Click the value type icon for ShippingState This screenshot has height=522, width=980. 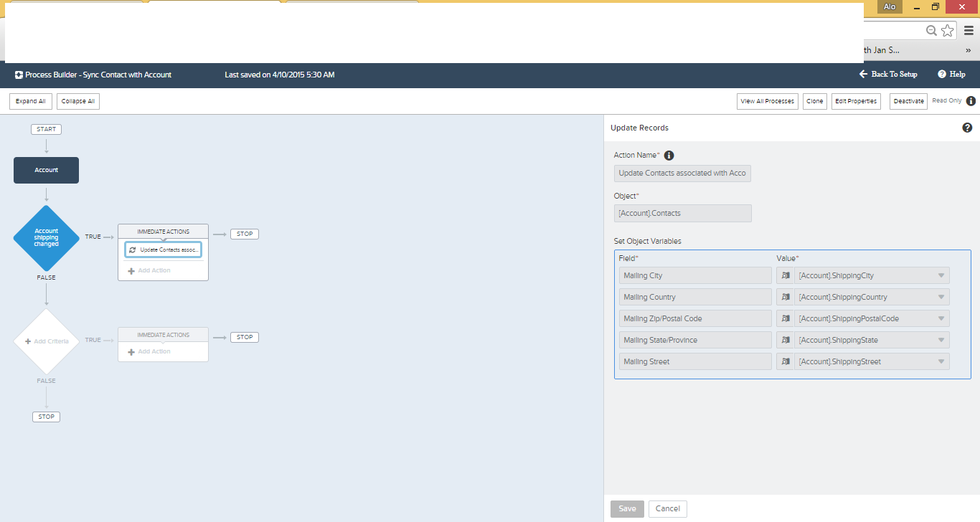click(786, 340)
